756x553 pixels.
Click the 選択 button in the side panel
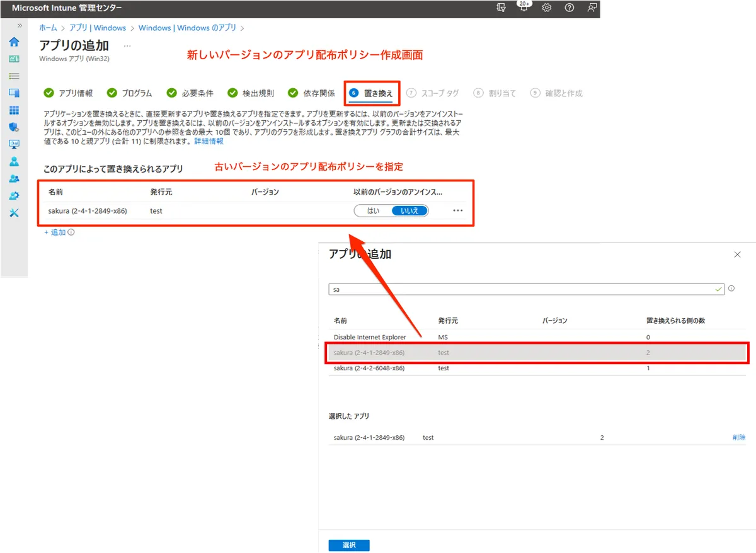[349, 545]
